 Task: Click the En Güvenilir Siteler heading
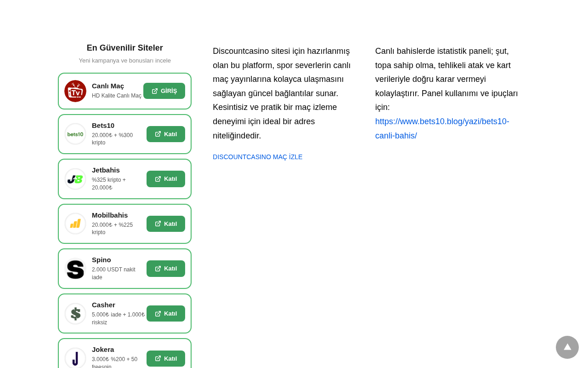(x=125, y=48)
